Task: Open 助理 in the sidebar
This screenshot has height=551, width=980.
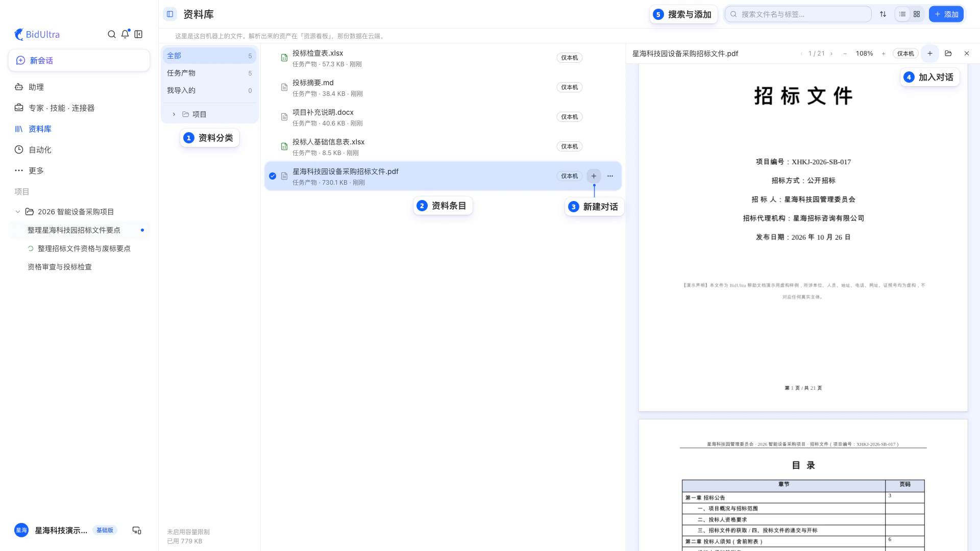Action: pyautogui.click(x=79, y=87)
